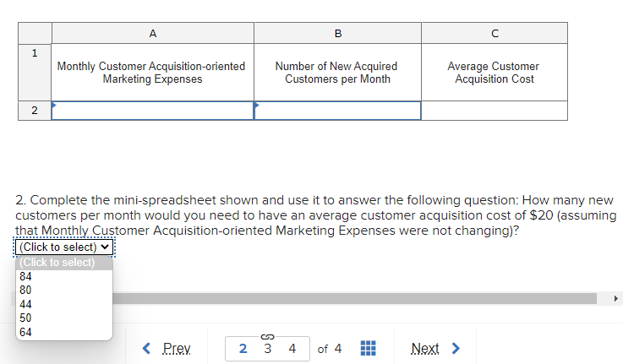The image size is (623, 364).
Task: Choose option 50 from dropdown list
Action: tap(64, 318)
